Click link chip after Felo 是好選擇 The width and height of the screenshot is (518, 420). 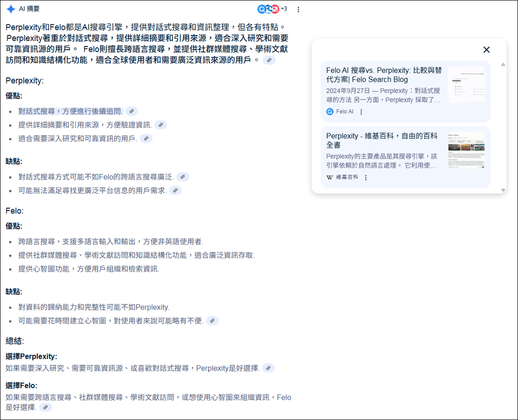[45, 407]
